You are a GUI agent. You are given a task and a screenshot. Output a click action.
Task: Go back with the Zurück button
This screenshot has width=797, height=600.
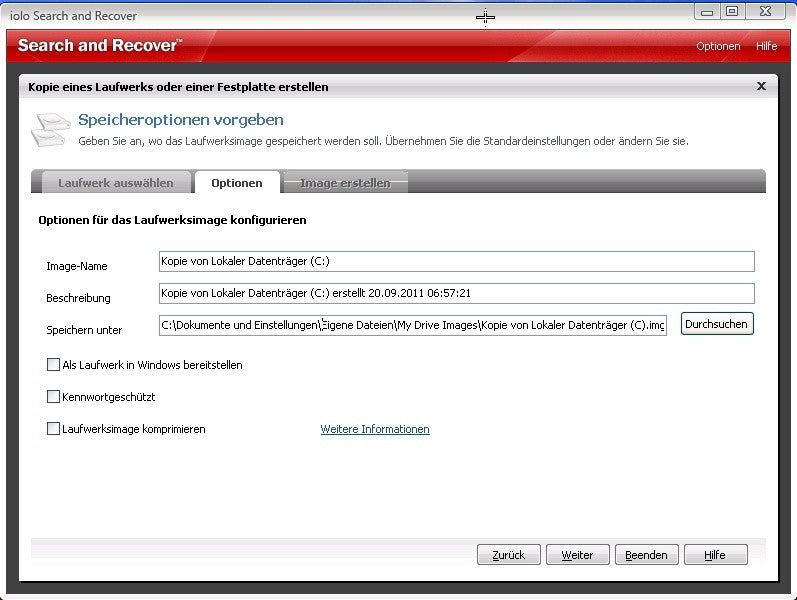pos(508,555)
